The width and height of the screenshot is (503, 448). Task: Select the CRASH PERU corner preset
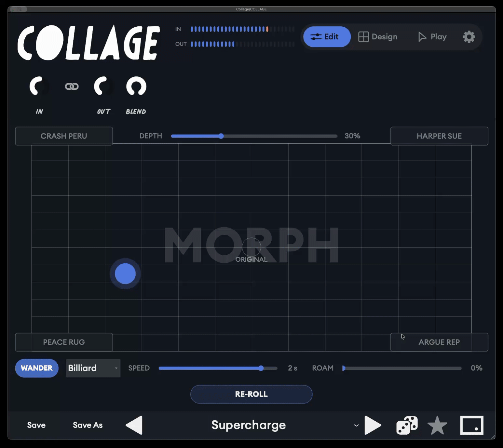pos(64,136)
